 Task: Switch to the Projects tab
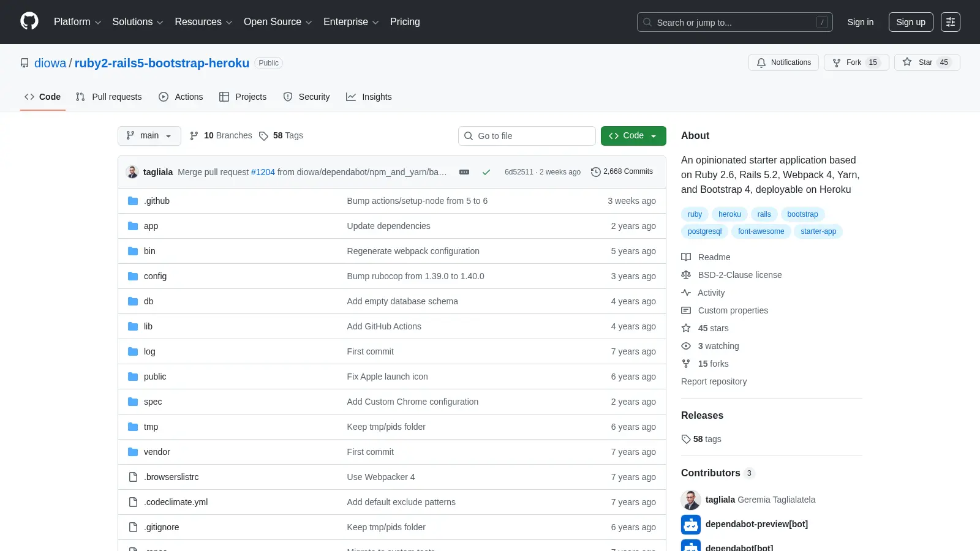[243, 97]
